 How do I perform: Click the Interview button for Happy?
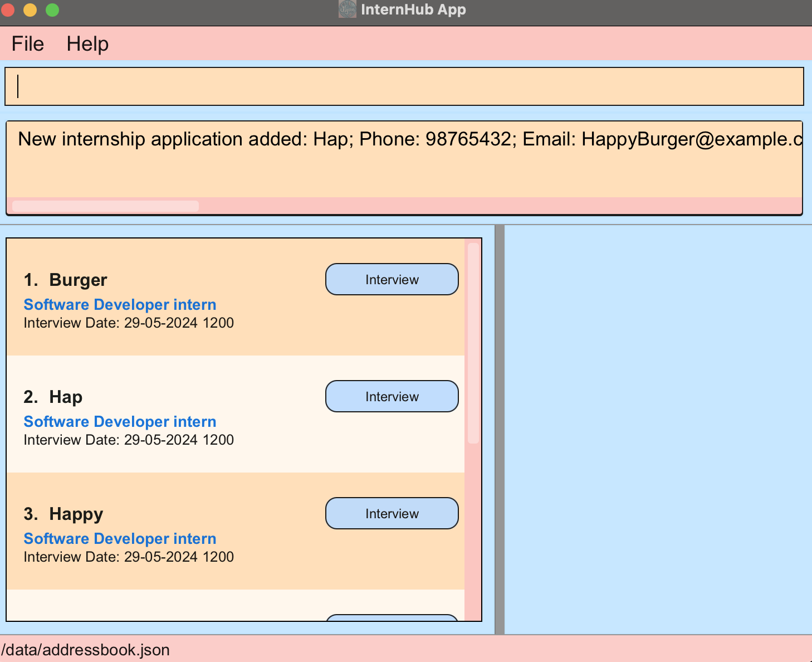tap(392, 513)
